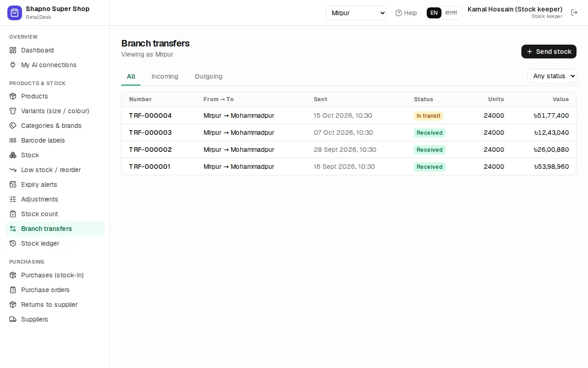
Task: Click the Number column header
Action: (140, 99)
